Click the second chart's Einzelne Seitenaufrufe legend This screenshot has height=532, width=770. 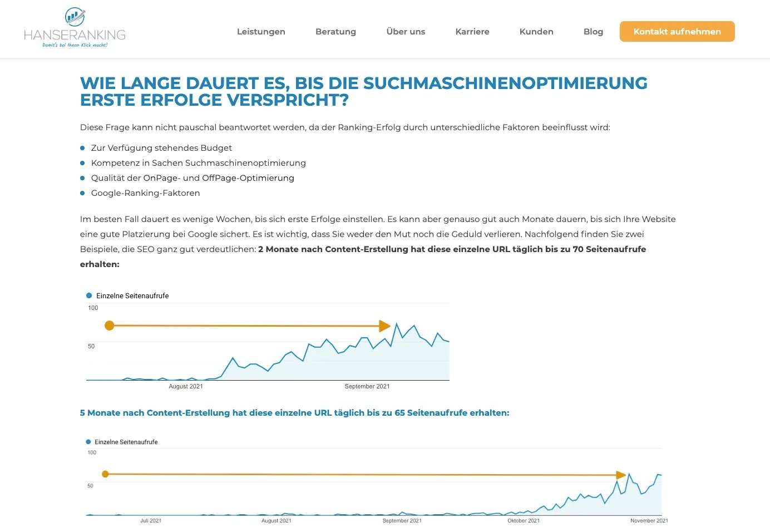tap(122, 442)
